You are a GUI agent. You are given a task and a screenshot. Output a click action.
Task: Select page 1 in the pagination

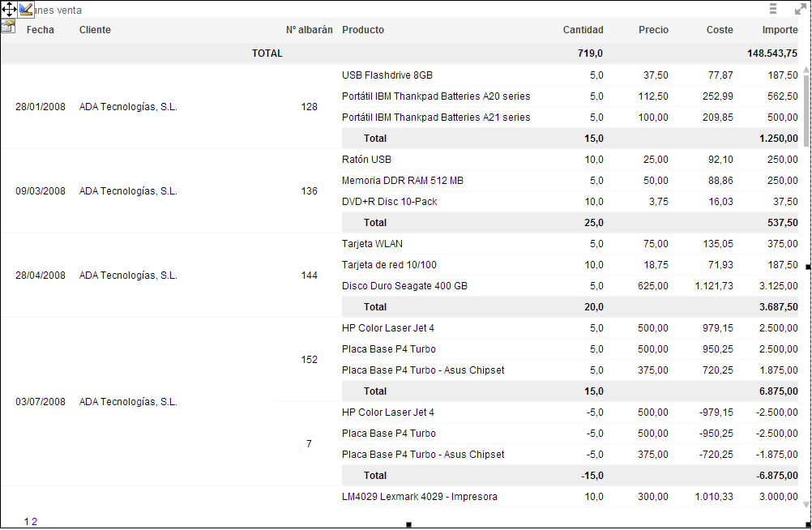point(27,522)
